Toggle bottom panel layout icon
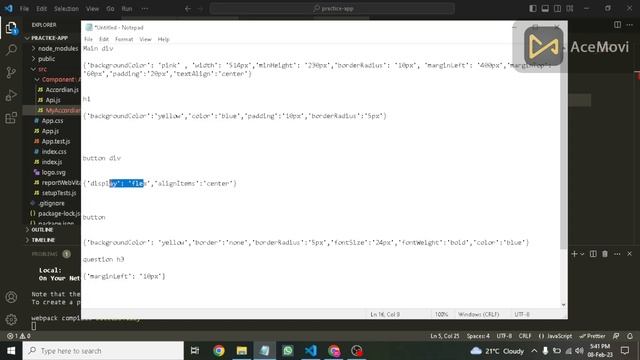The width and height of the screenshot is (640, 360). (x=545, y=8)
